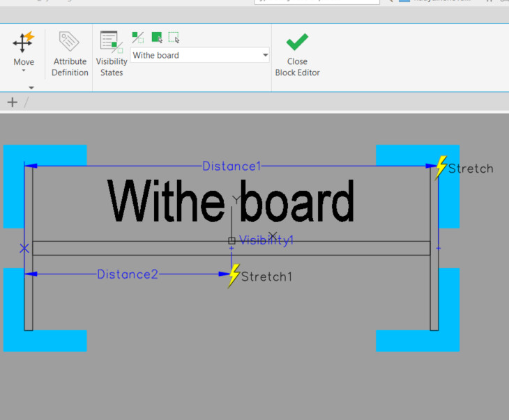509x420 pixels.
Task: Click the Make Invisible icon
Action: [174, 38]
